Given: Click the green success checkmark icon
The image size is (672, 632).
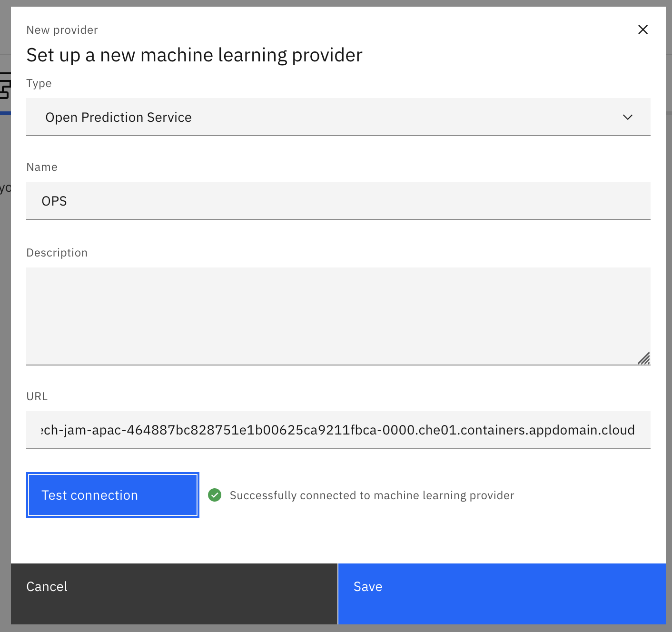Looking at the screenshot, I should pos(215,495).
